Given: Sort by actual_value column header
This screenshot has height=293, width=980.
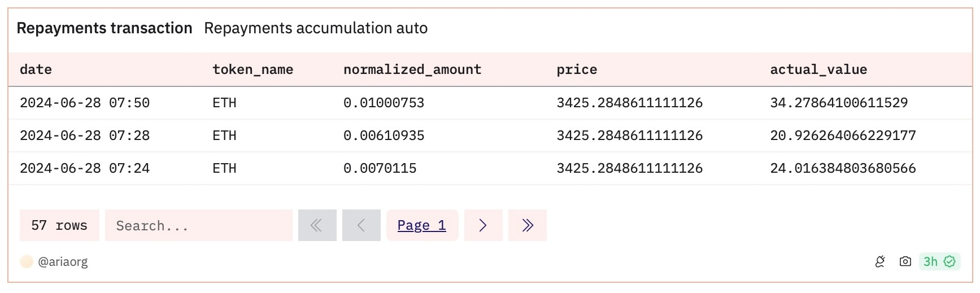Looking at the screenshot, I should point(818,69).
